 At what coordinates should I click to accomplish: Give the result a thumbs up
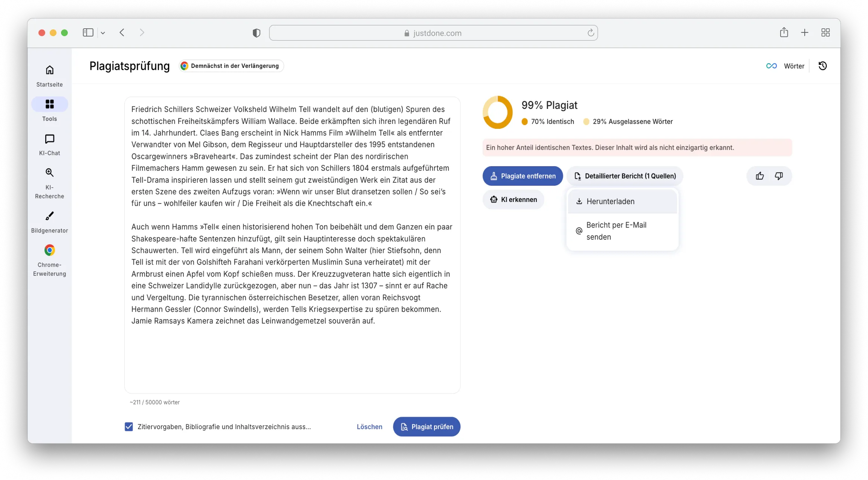759,176
